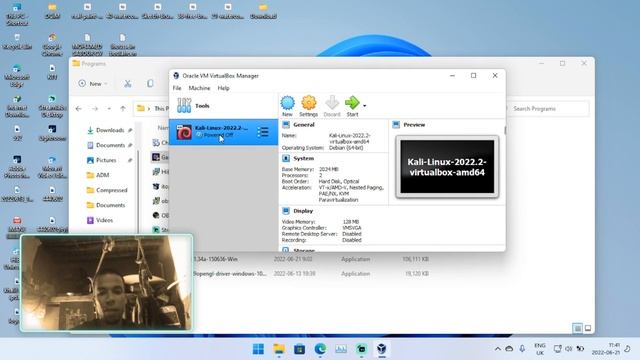Click the volume speaker tray icon
640x360 pixels.
pyautogui.click(x=569, y=349)
